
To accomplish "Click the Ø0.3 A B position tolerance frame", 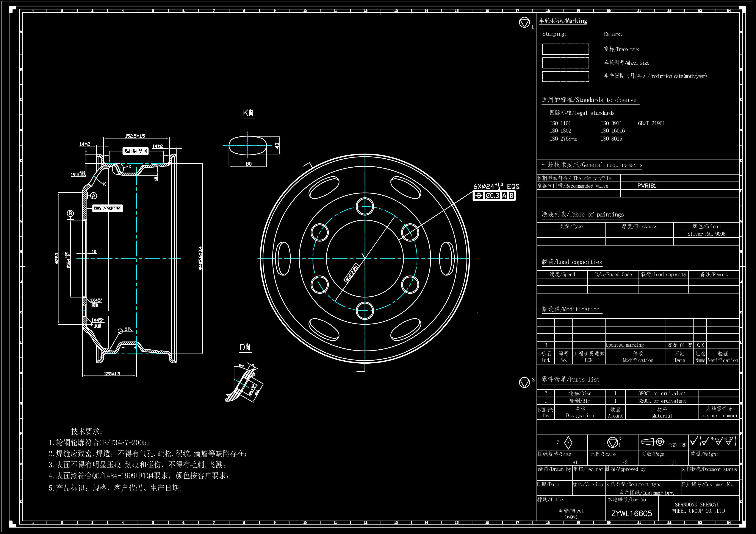I will (494, 195).
